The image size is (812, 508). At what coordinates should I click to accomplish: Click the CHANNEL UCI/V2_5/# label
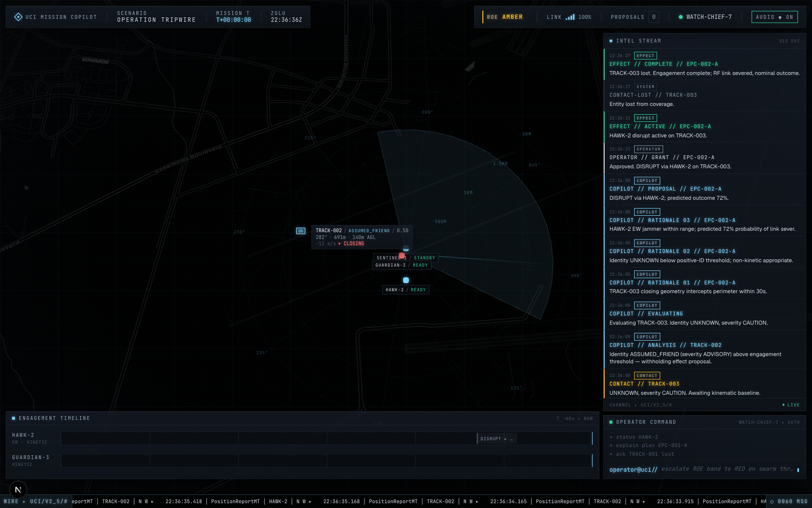point(640,405)
